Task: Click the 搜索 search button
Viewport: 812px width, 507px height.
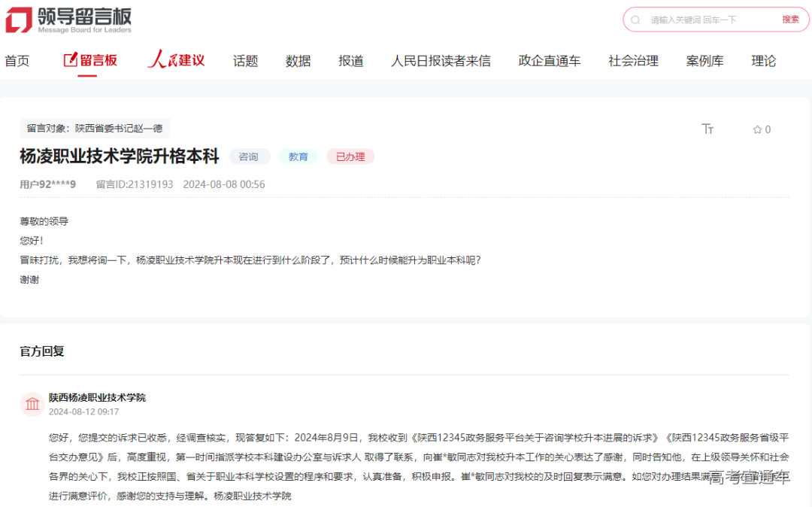Action: (x=789, y=20)
